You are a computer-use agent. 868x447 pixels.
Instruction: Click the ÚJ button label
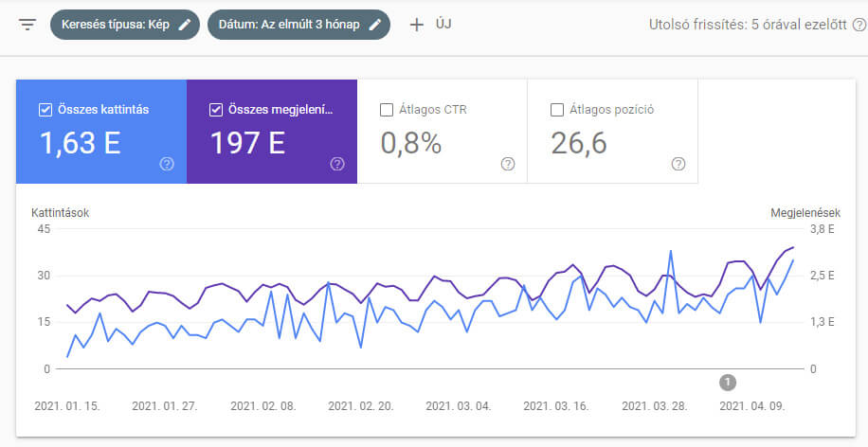pyautogui.click(x=443, y=25)
